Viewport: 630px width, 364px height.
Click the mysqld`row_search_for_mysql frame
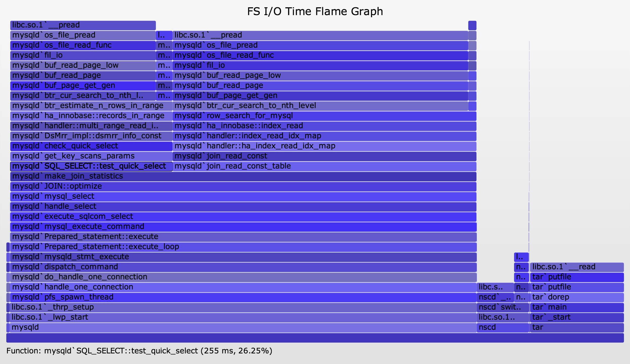point(324,116)
